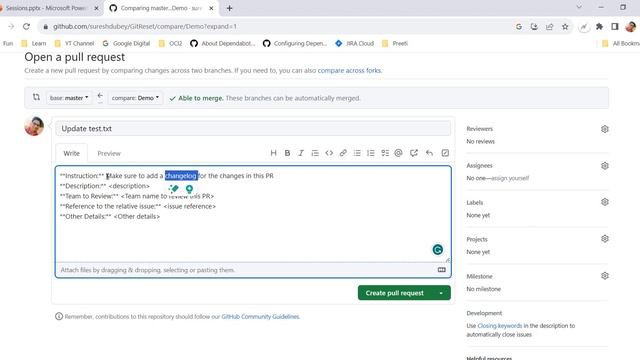Screen dimensions: 640x360
Task: Insert a heading with the H icon
Action: click(x=273, y=153)
